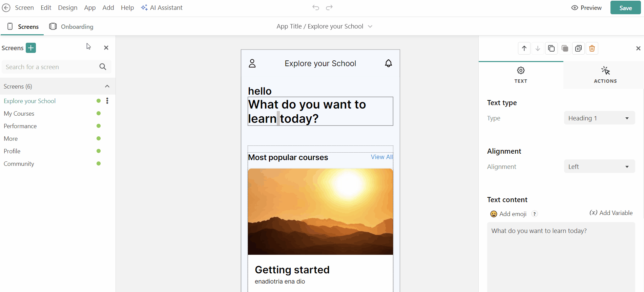Viewport: 644px width, 292px height.
Task: Click the profile person icon in app preview
Action: pyautogui.click(x=252, y=63)
